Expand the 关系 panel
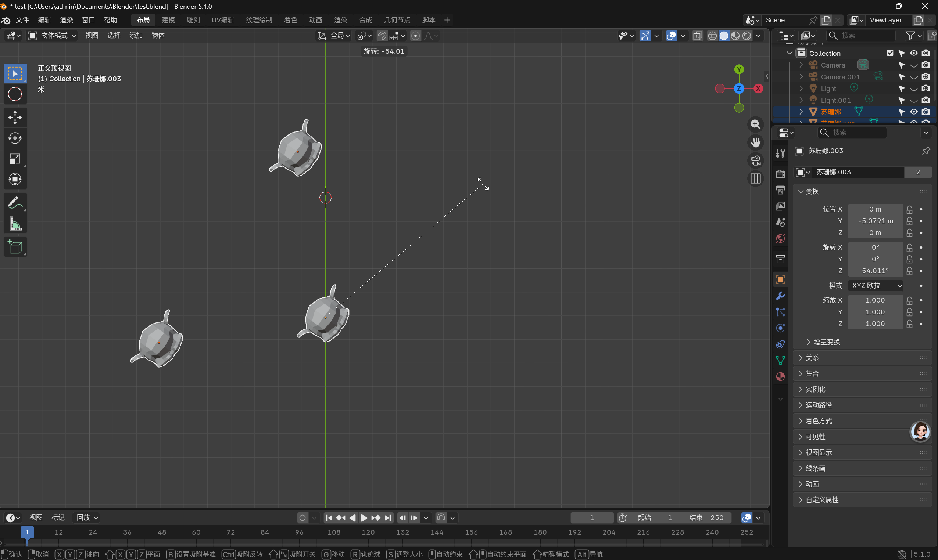The image size is (938, 560). point(812,357)
